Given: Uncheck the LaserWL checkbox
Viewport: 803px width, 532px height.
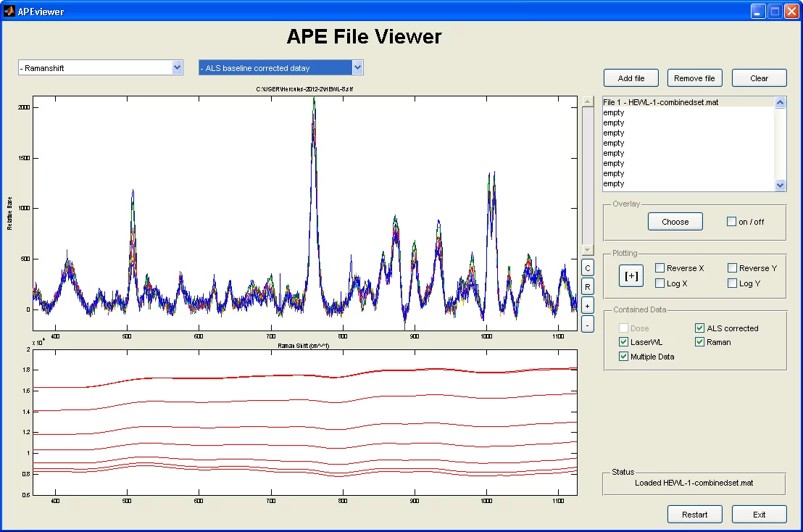Looking at the screenshot, I should [623, 342].
